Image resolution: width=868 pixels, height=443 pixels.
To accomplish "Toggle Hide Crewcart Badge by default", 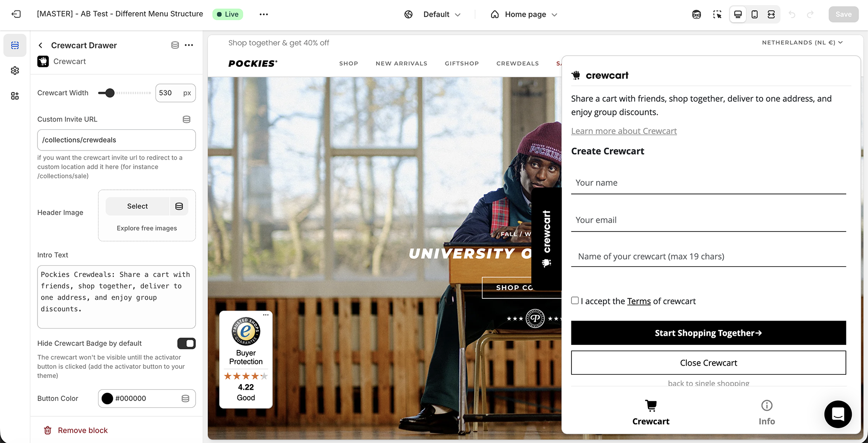I will point(186,344).
